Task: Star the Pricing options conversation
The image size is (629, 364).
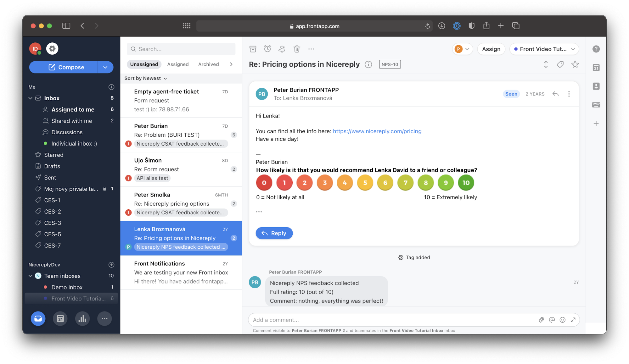Action: [x=575, y=64]
